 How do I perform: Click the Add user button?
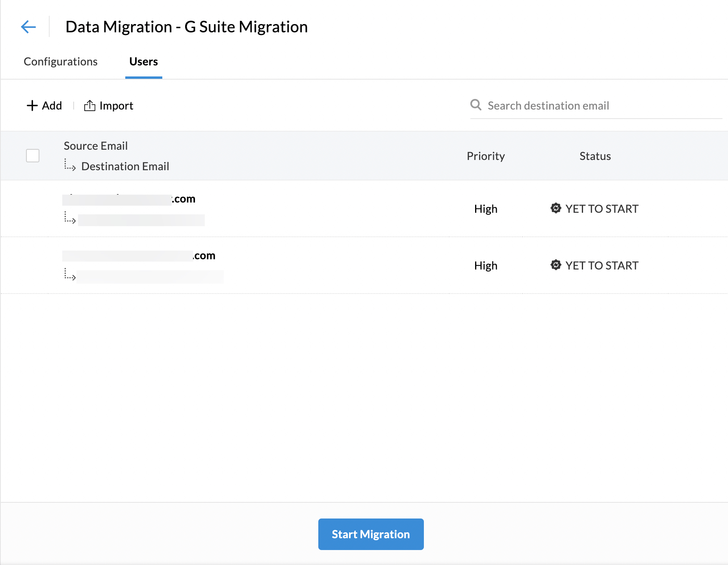45,106
